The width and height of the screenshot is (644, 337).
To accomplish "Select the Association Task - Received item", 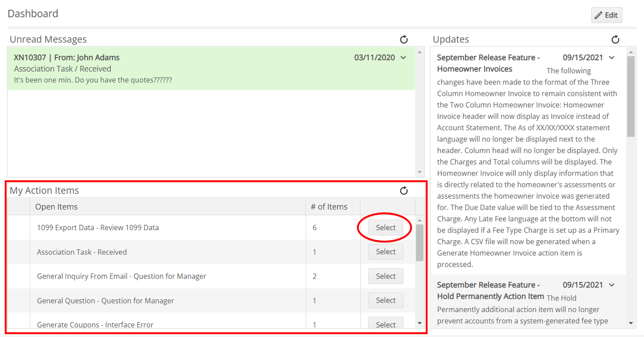I will [x=385, y=252].
